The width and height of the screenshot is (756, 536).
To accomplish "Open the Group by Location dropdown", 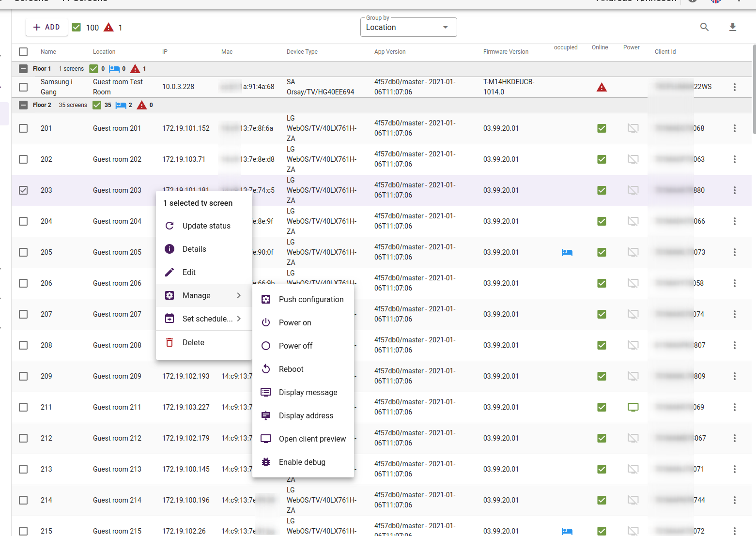I will 408,27.
